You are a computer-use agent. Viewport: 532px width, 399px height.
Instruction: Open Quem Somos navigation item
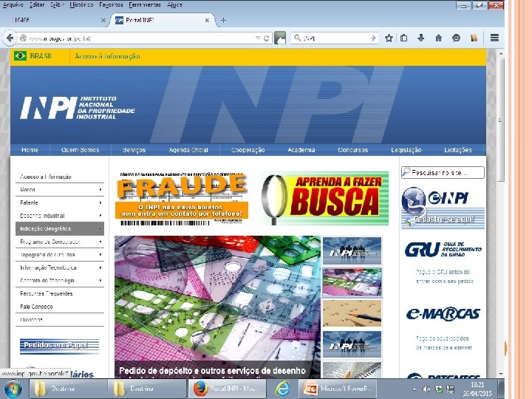click(x=80, y=149)
